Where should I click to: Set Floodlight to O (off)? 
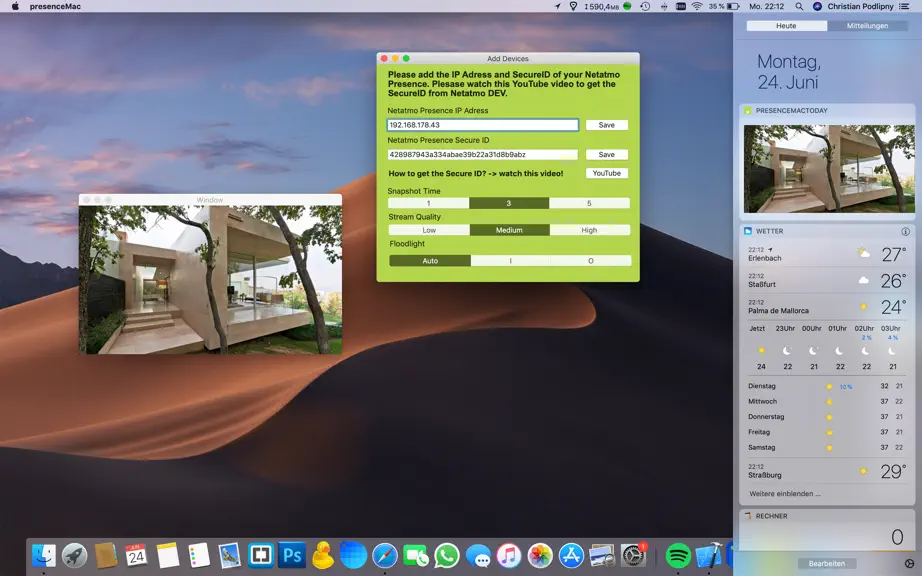(x=591, y=261)
